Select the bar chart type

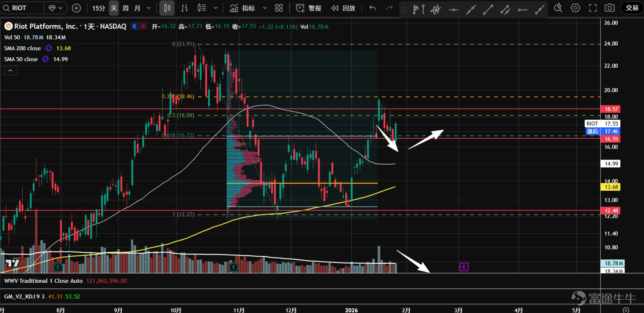click(x=184, y=8)
